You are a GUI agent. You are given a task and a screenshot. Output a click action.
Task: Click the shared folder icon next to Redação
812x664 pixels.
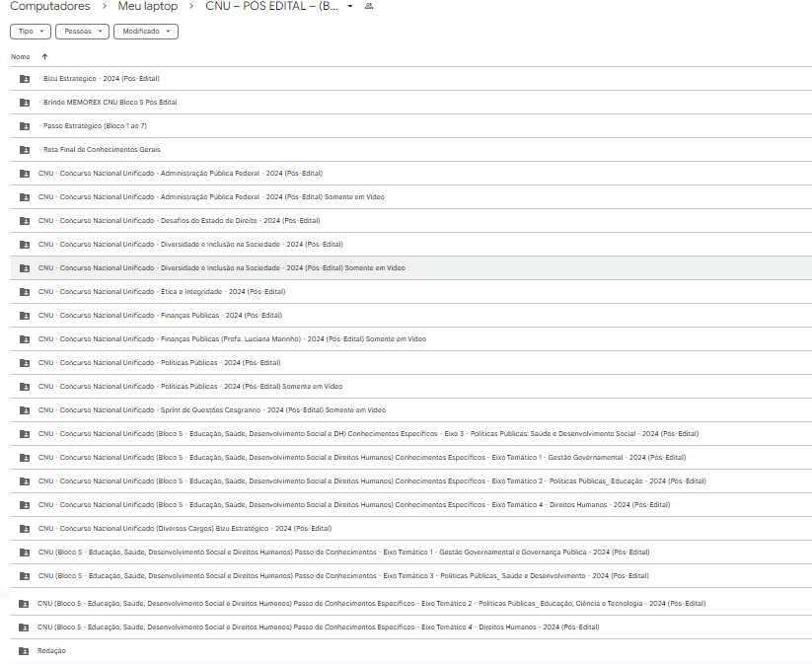click(x=24, y=651)
